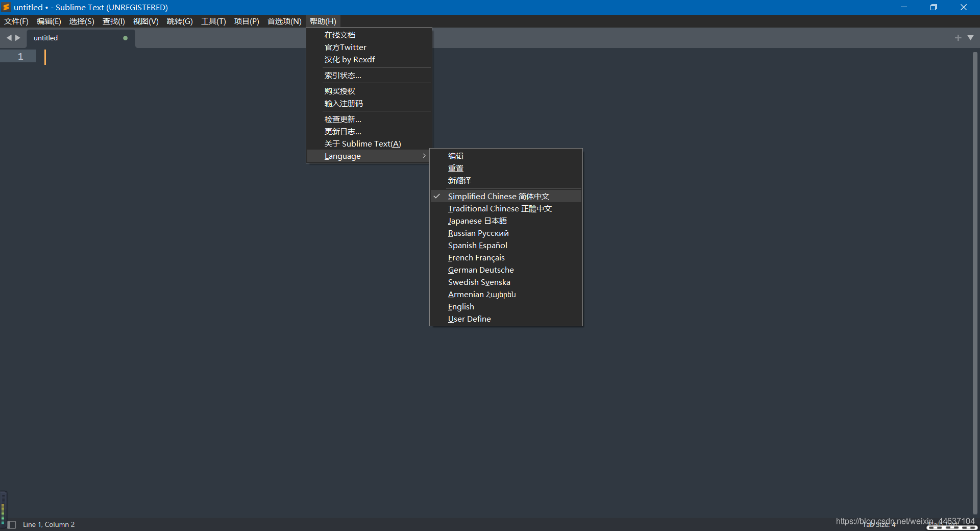Toggle checked Simplified Chinese 简体中文 option

pos(506,196)
